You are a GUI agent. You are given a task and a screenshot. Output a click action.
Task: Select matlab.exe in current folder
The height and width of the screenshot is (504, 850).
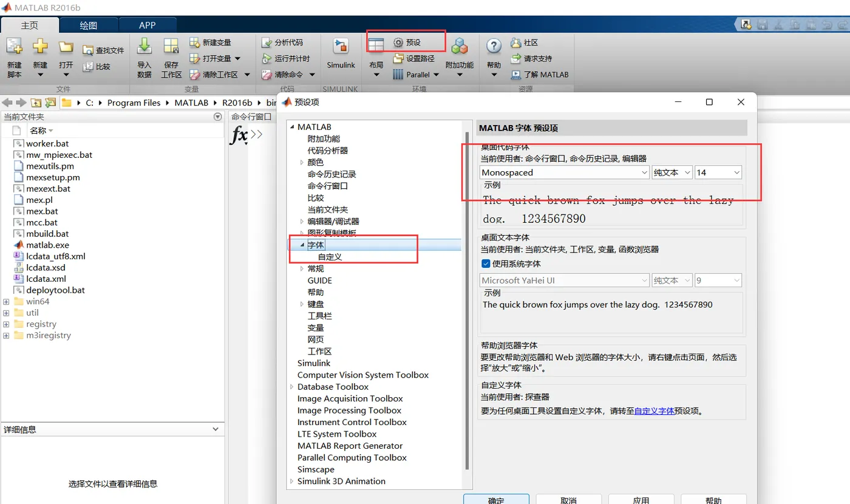pyautogui.click(x=47, y=245)
